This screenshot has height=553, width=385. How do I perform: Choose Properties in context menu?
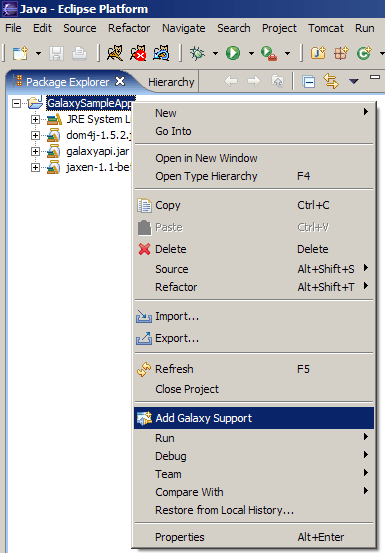[254, 537]
